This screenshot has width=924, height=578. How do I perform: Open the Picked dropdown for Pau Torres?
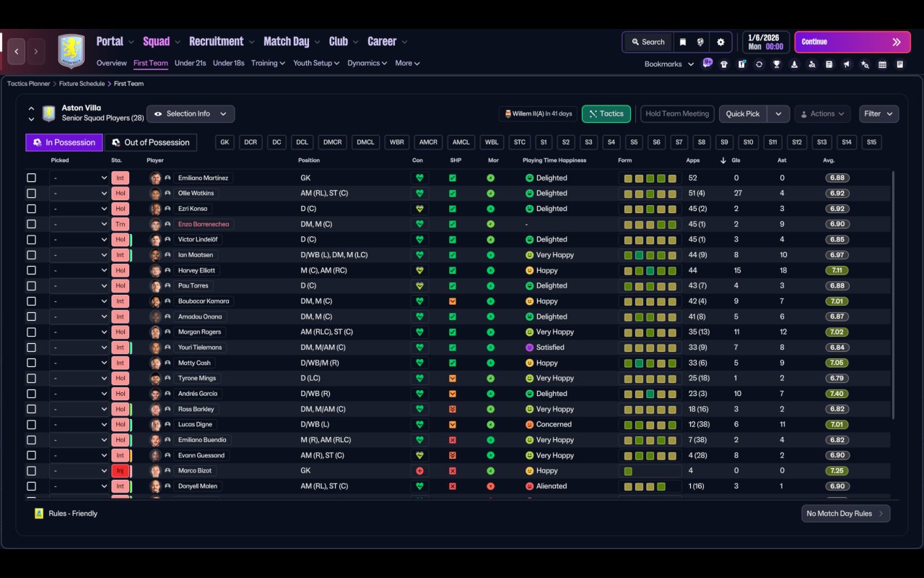coord(79,286)
